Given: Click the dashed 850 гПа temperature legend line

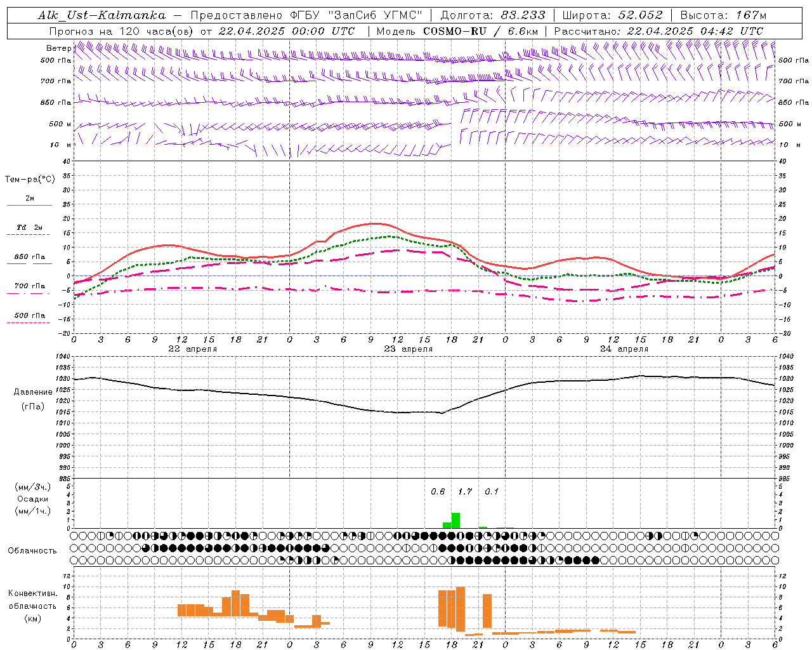Looking at the screenshot, I should (x=29, y=263).
